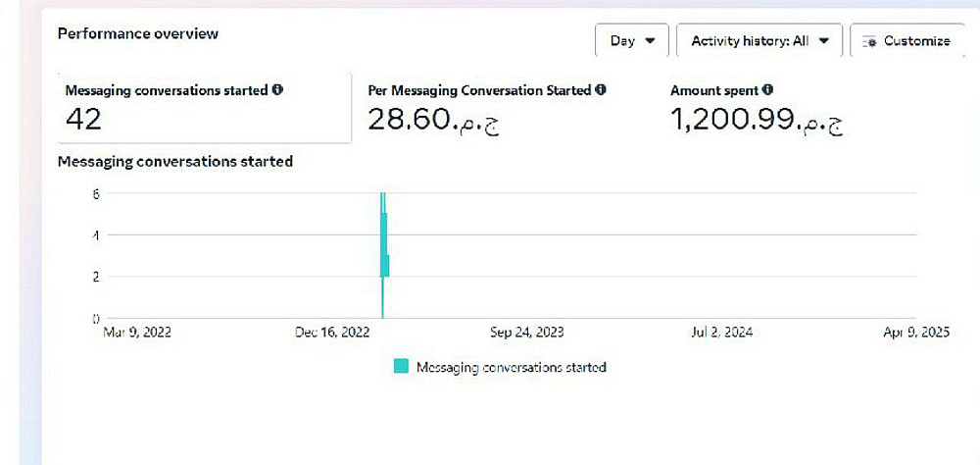Viewport: 980px width, 465px height.
Task: Select the metric card showing 42 conversations
Action: [204, 108]
